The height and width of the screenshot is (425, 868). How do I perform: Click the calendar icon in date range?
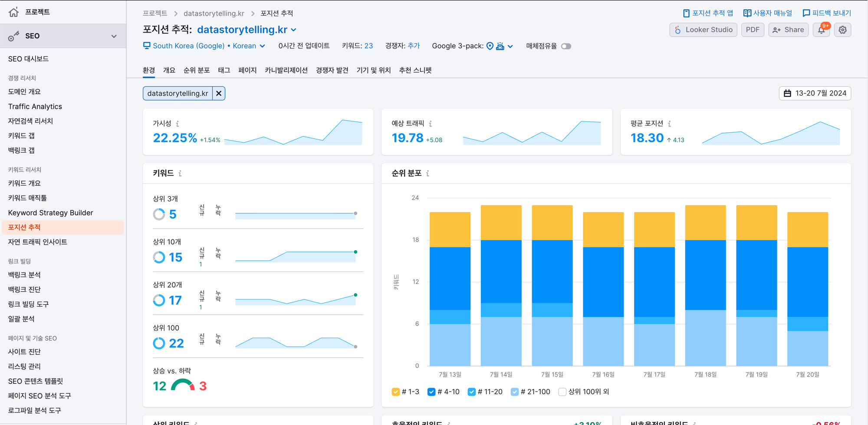click(x=788, y=93)
